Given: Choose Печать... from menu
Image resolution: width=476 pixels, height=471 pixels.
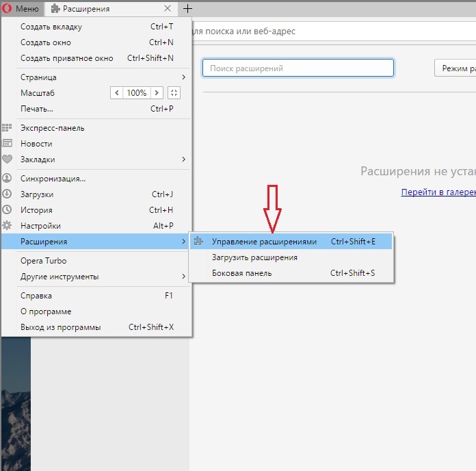Looking at the screenshot, I should click(97, 109).
